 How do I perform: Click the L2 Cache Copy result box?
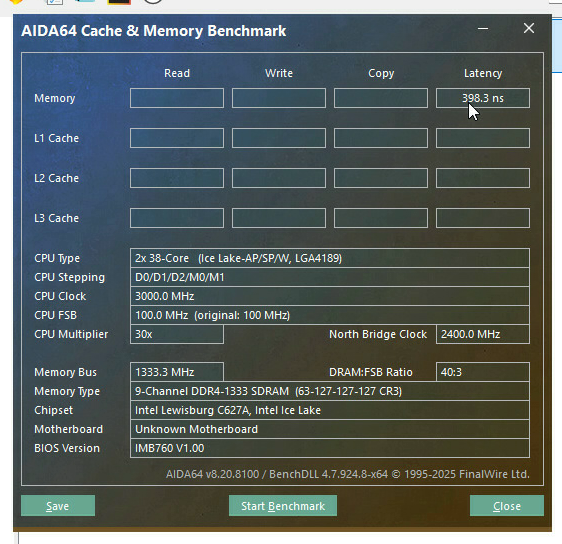381,178
